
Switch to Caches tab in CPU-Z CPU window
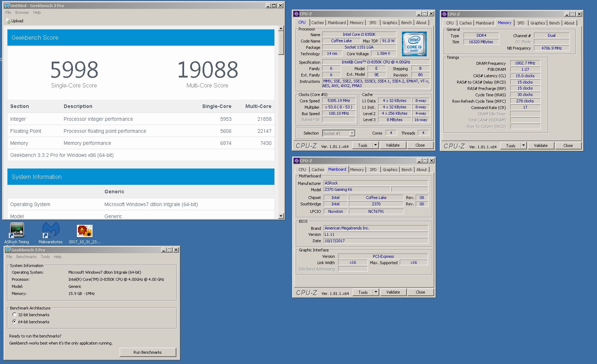(318, 23)
